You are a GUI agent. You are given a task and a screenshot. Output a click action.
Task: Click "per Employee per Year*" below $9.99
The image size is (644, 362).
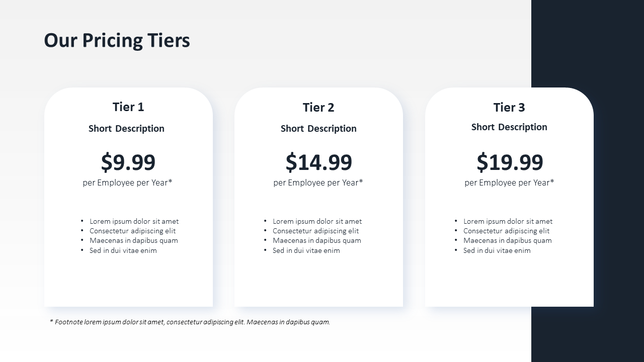127,183
